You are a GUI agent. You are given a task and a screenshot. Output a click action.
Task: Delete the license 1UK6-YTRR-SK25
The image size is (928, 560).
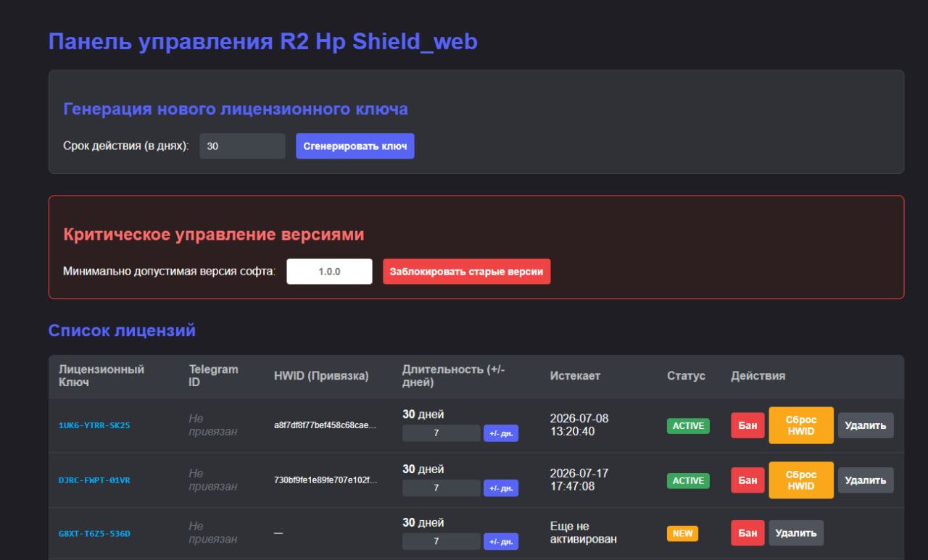866,425
